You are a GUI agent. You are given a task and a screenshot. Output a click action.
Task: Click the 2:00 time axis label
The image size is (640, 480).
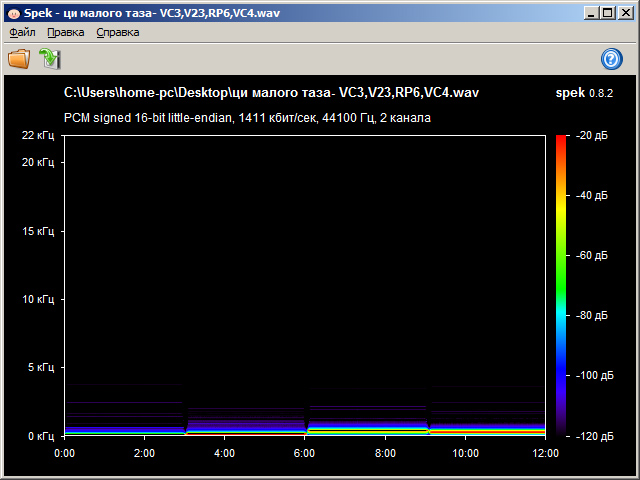click(145, 453)
